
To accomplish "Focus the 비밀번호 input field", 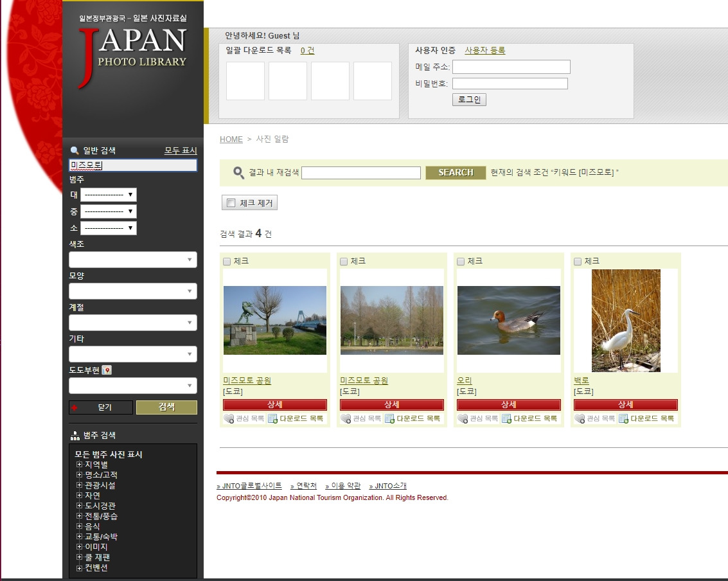I will coord(510,84).
